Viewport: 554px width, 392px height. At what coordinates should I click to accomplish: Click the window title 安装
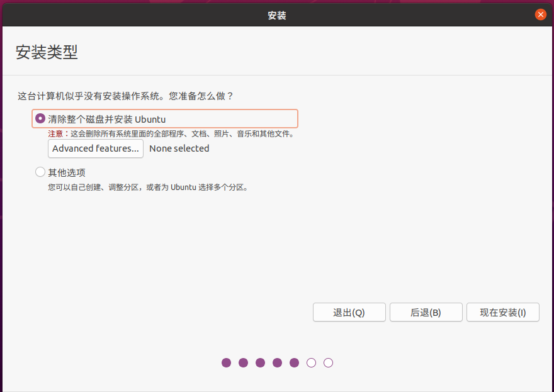point(276,15)
